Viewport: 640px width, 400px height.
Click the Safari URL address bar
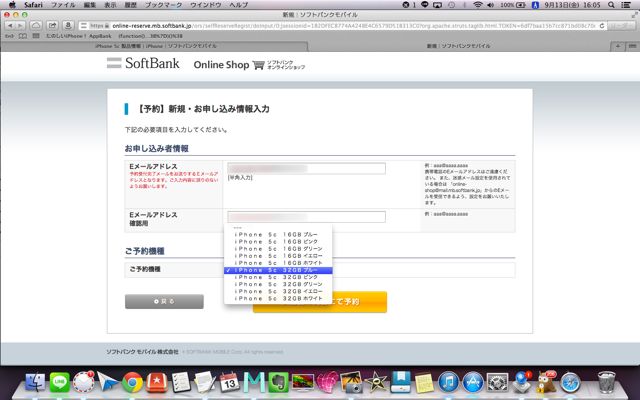coord(342,25)
